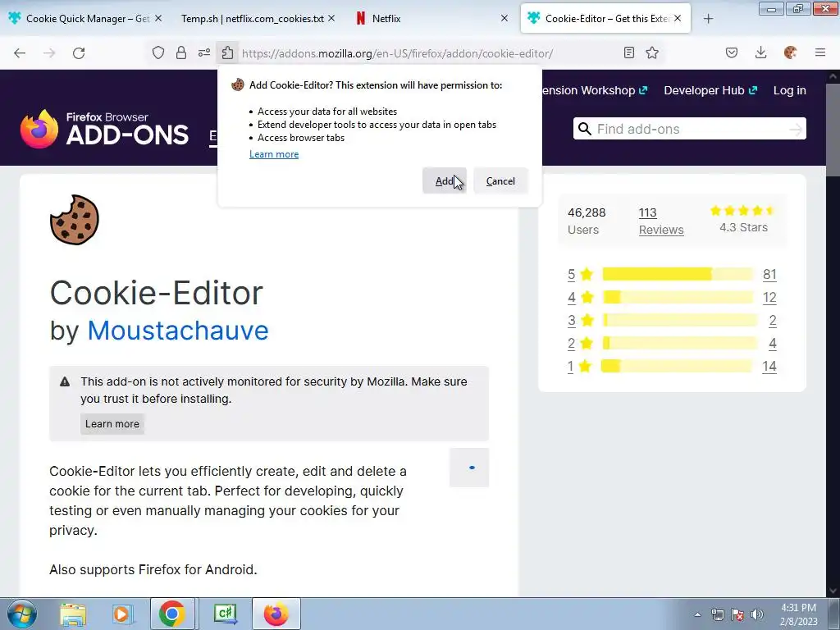The image size is (840, 630).
Task: Reload the current page
Action: pos(79,53)
